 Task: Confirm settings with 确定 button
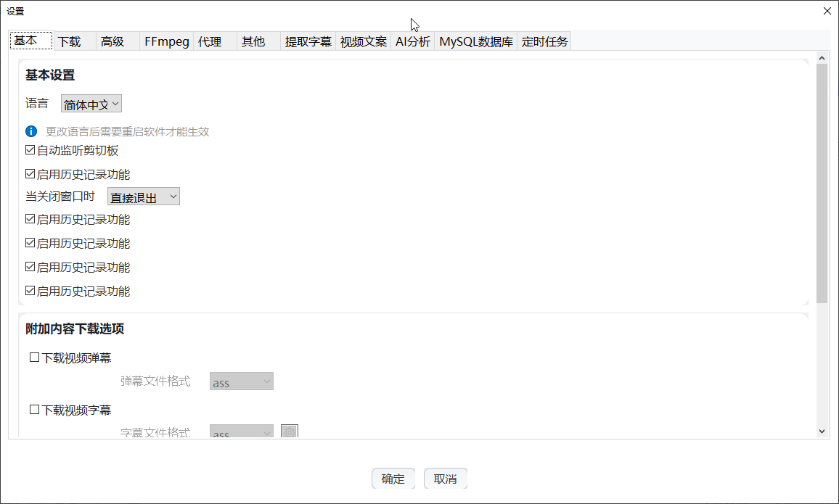393,478
